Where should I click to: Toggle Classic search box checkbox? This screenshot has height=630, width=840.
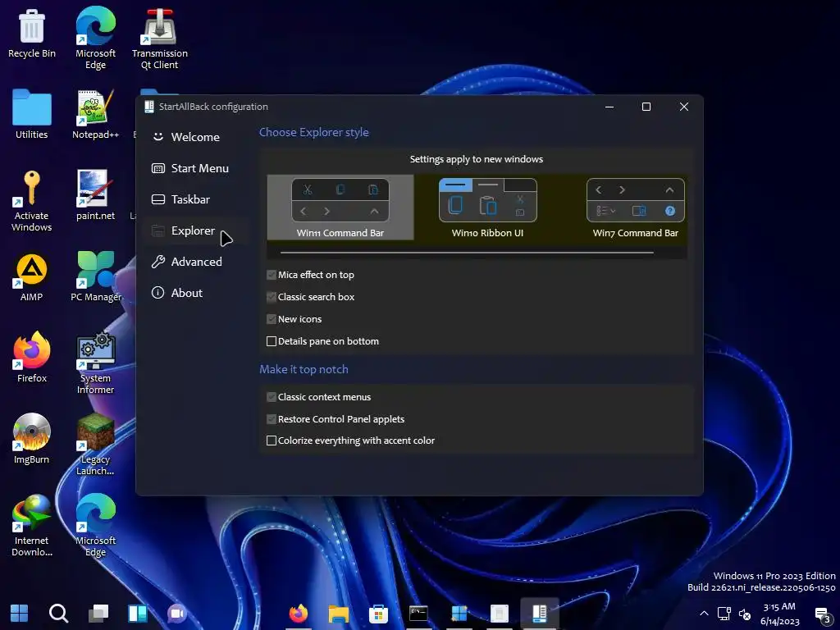[x=272, y=297]
